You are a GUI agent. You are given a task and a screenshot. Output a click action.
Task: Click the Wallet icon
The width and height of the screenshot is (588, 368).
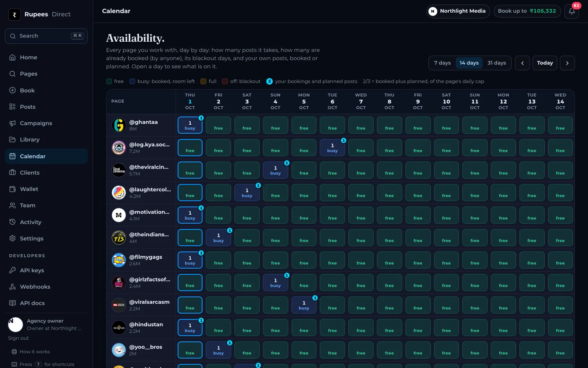coord(13,189)
